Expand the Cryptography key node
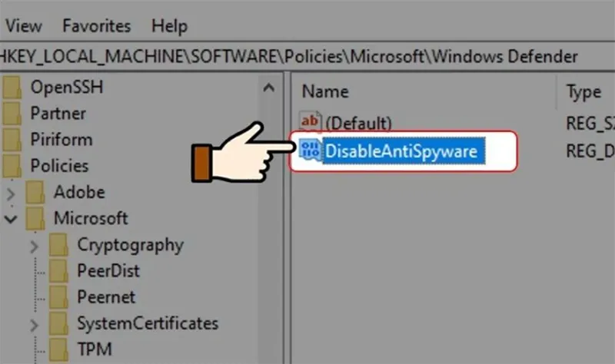 click(x=35, y=246)
